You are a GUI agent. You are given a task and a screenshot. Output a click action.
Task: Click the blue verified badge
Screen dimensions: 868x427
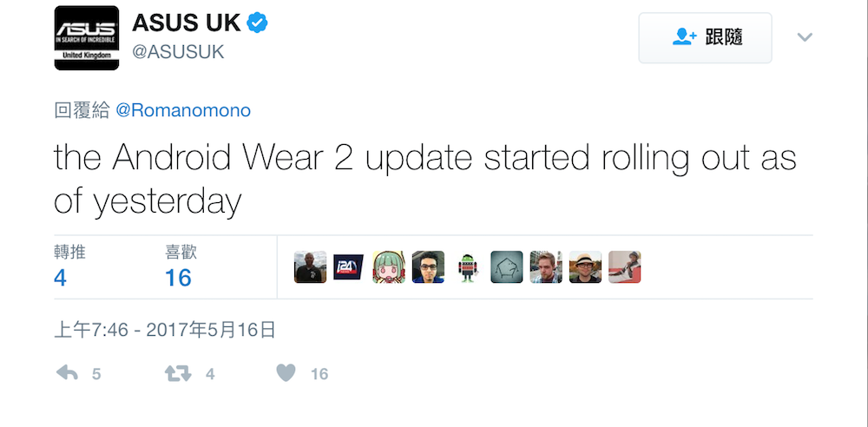click(x=257, y=23)
